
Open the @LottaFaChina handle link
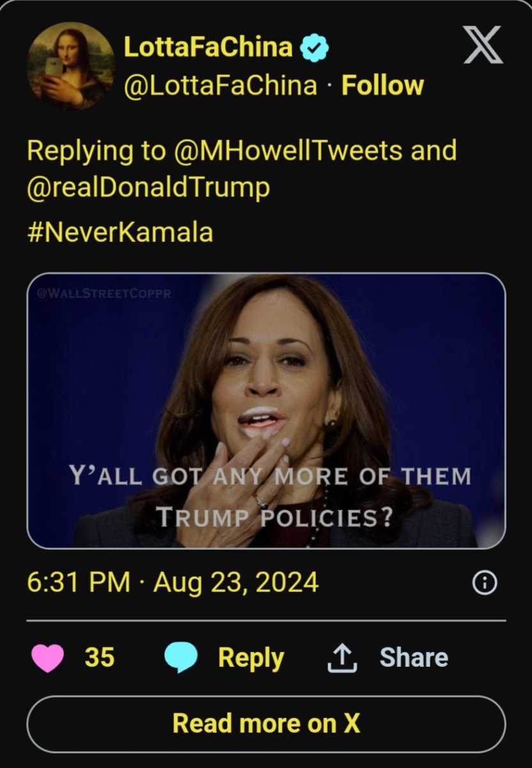pyautogui.click(x=219, y=85)
